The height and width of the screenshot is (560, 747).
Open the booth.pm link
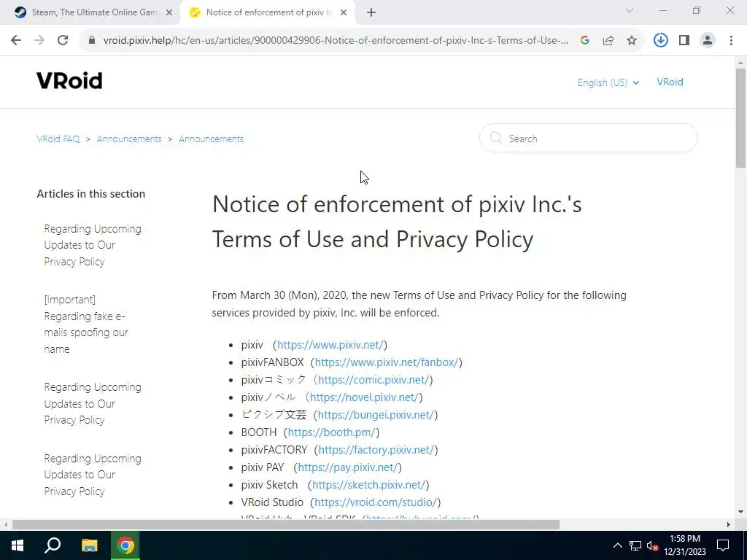point(332,432)
